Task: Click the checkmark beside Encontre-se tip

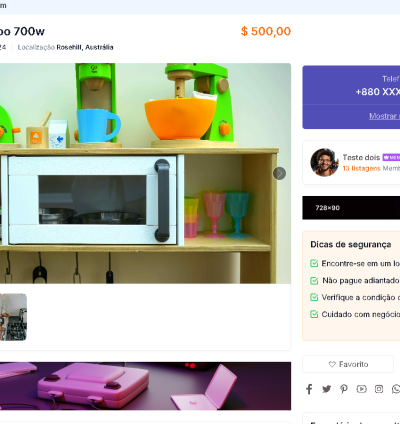Action: (x=314, y=263)
